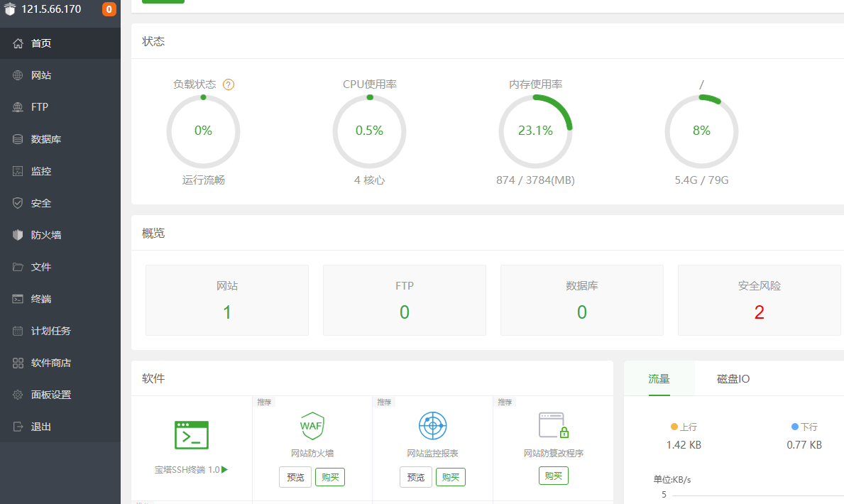The height and width of the screenshot is (504, 844).
Task: Click the 网站防火墙 software name
Action: point(312,454)
